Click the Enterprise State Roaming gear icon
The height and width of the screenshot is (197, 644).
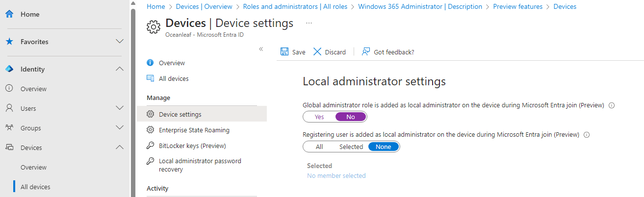click(151, 130)
